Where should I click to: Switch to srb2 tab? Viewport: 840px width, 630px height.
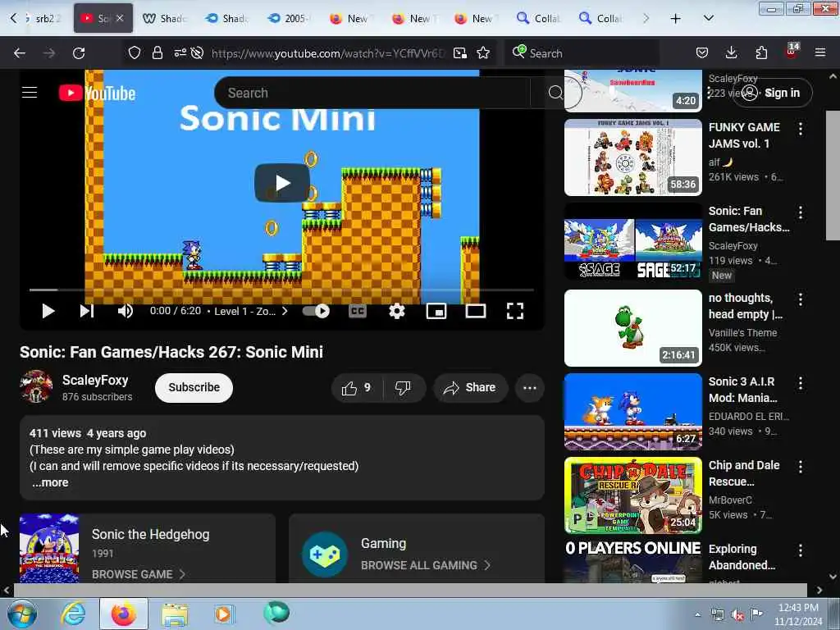click(46, 19)
